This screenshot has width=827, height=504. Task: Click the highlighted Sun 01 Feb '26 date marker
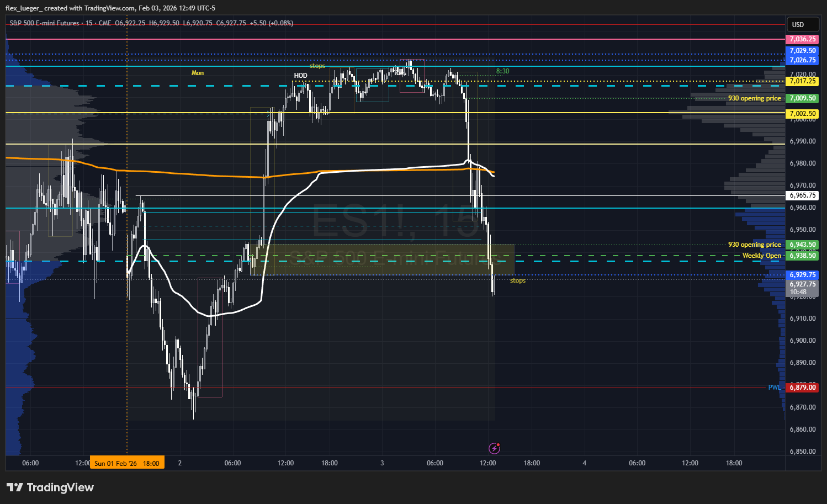(x=126, y=463)
